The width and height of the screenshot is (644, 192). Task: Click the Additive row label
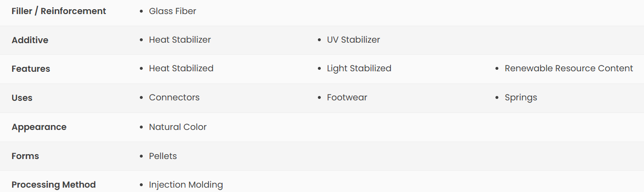(x=30, y=40)
